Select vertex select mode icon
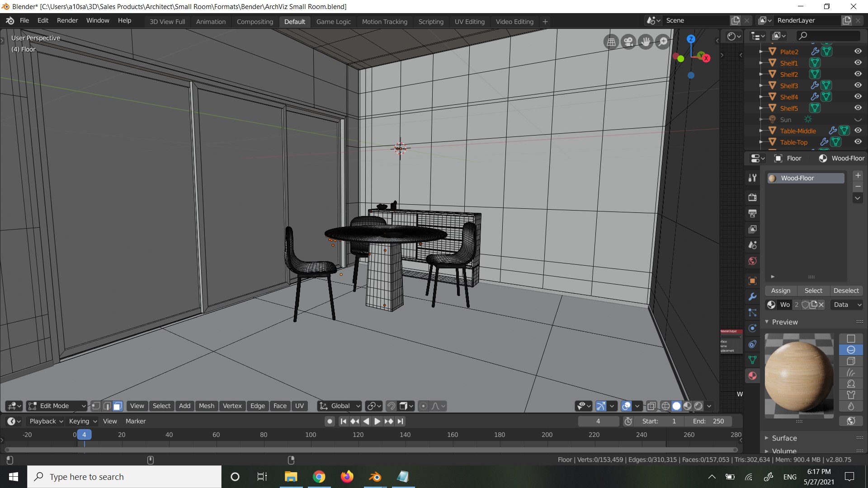Screen dimensions: 868x488 click(x=96, y=406)
